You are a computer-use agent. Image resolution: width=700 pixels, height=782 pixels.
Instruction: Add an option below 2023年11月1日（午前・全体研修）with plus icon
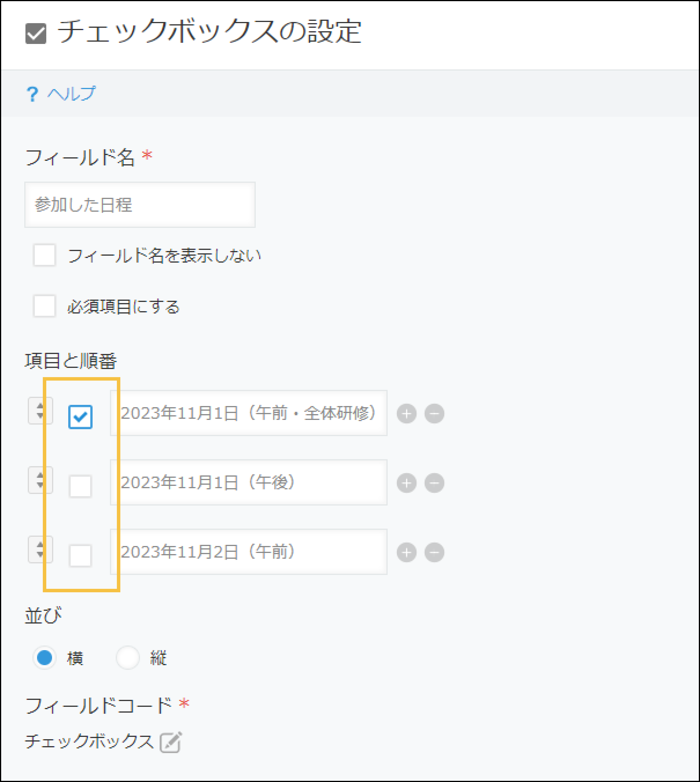tap(406, 414)
